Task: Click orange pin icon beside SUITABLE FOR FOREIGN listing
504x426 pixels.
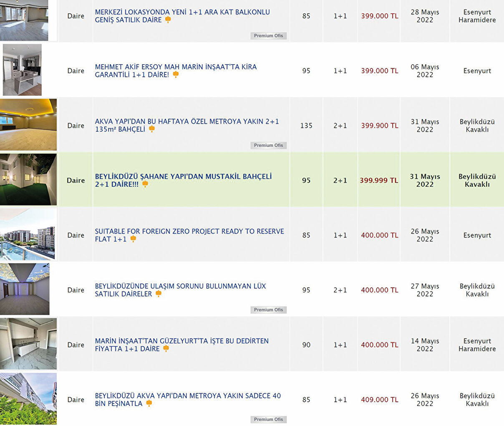Action: [133, 239]
